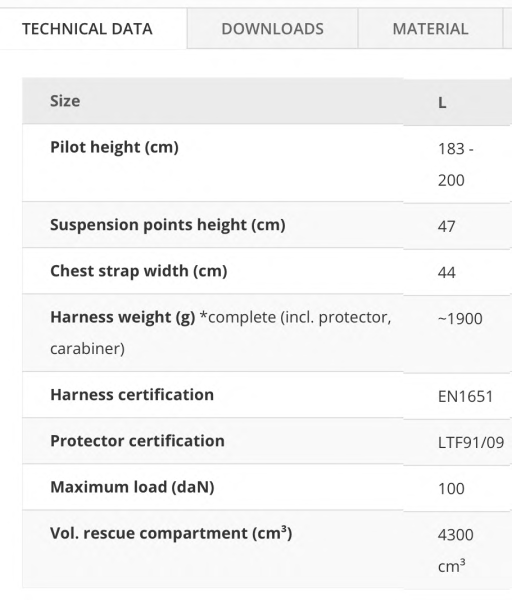
Task: Click the 183 - 200 pilot height value
Action: (456, 165)
